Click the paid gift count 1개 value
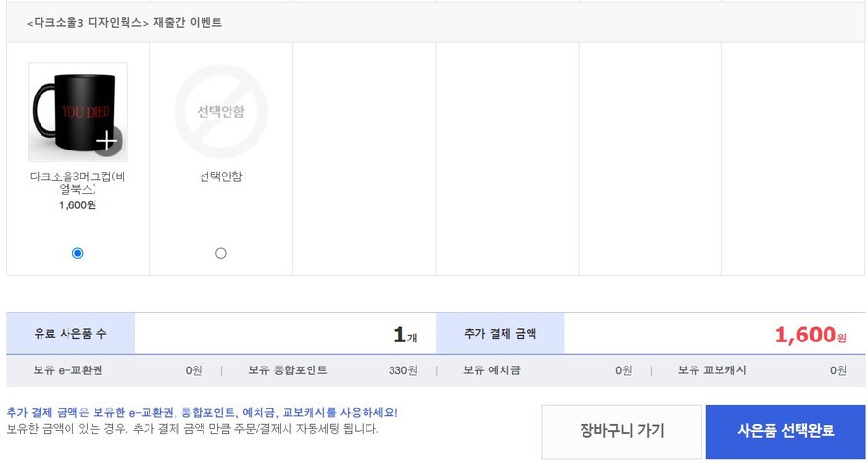The height and width of the screenshot is (463, 868). pyautogui.click(x=405, y=335)
